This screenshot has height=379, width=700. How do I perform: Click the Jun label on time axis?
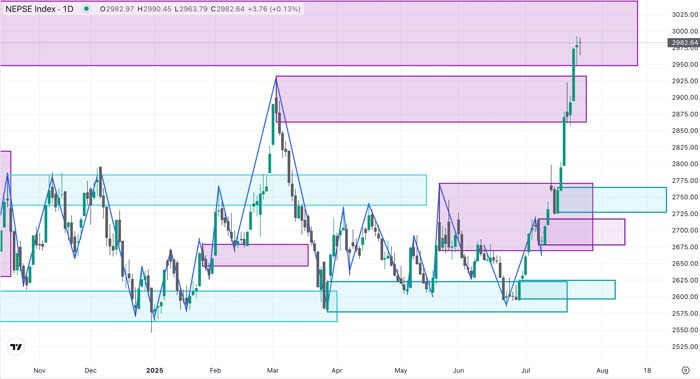point(458,371)
